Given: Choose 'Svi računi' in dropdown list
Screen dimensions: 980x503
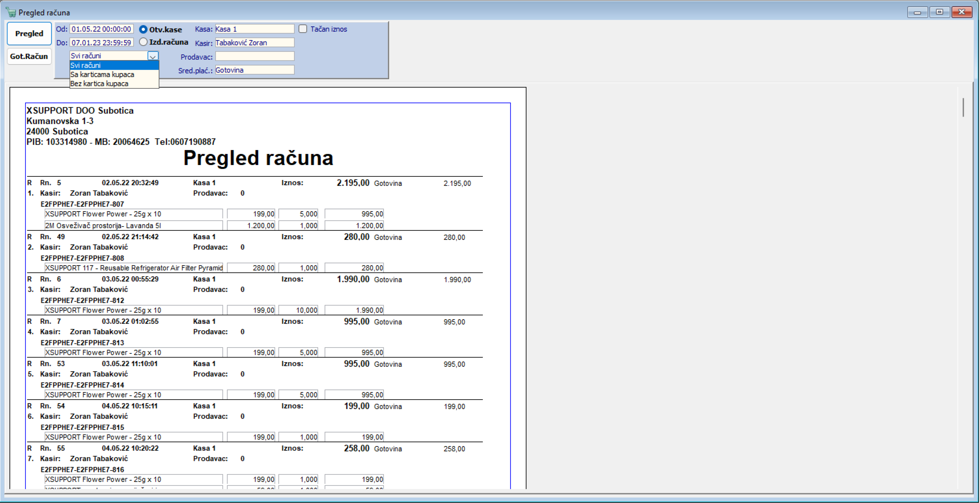Looking at the screenshot, I should [114, 65].
